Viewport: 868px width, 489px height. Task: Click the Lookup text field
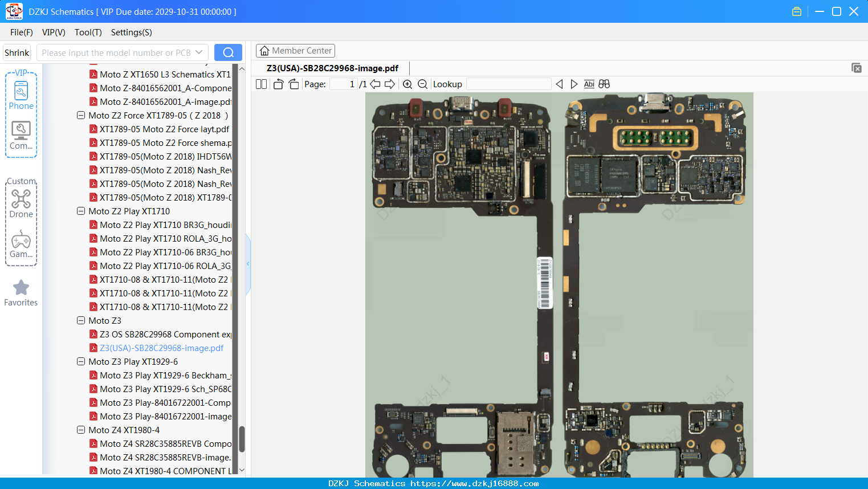point(509,84)
